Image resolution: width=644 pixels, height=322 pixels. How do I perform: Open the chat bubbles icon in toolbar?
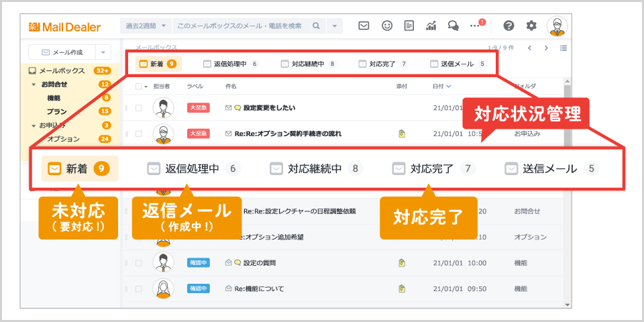453,26
